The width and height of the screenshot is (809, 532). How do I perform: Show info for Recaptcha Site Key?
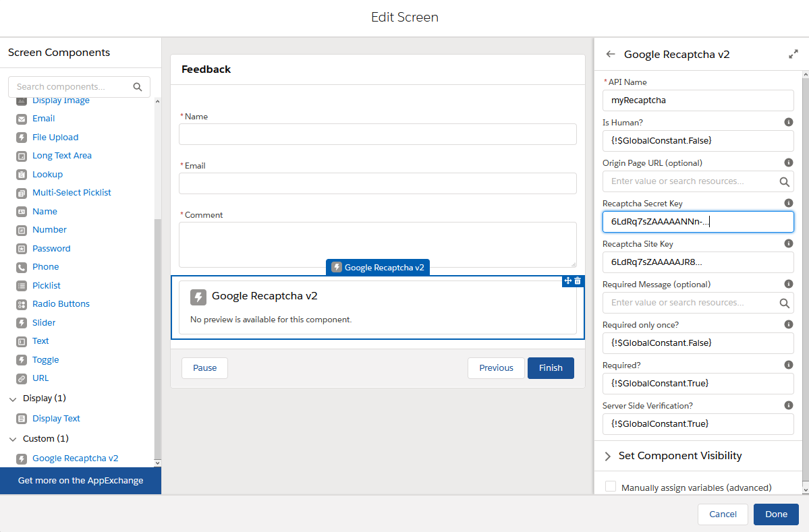pyautogui.click(x=788, y=243)
